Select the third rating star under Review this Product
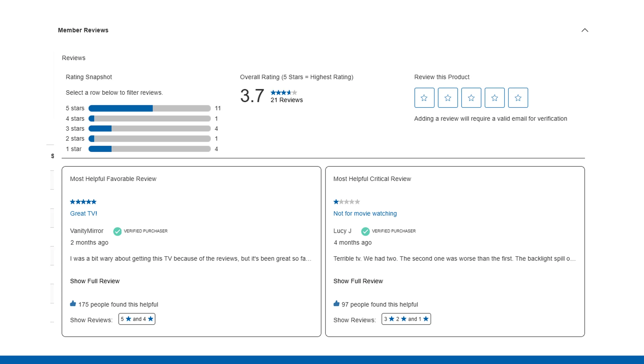The image size is (644, 364). 471,98
